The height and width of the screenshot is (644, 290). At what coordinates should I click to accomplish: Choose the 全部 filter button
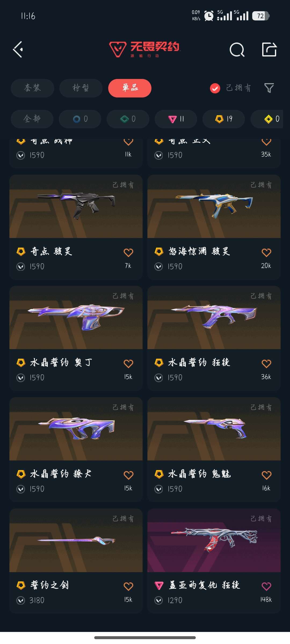(x=32, y=119)
